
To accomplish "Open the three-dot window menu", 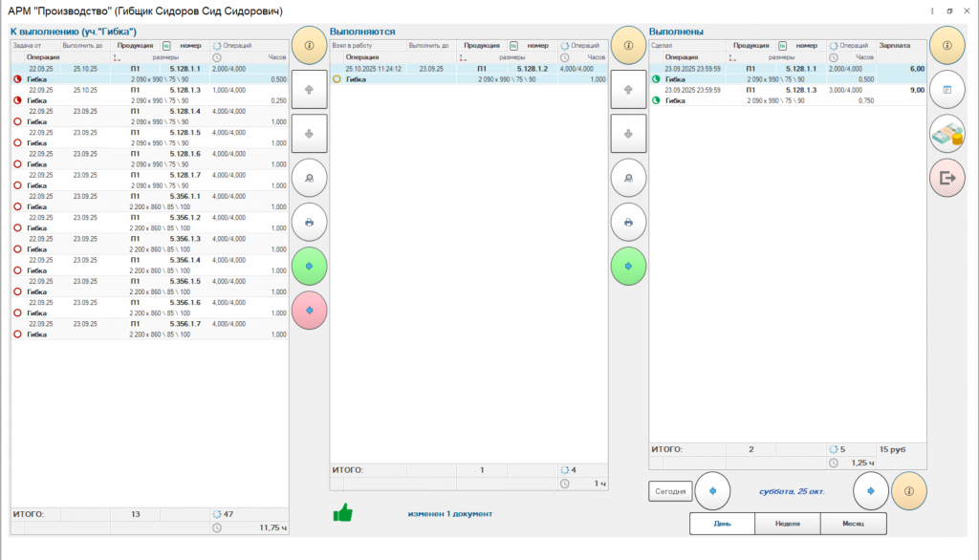I will pos(932,11).
